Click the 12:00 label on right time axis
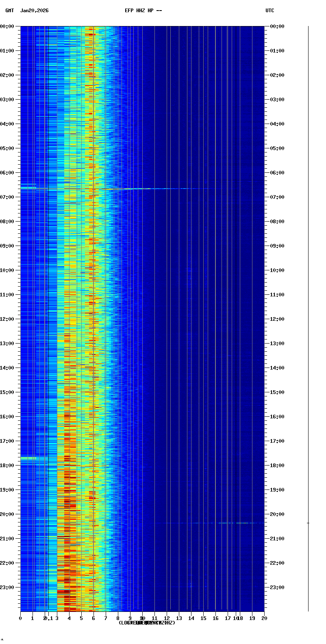 tap(277, 319)
